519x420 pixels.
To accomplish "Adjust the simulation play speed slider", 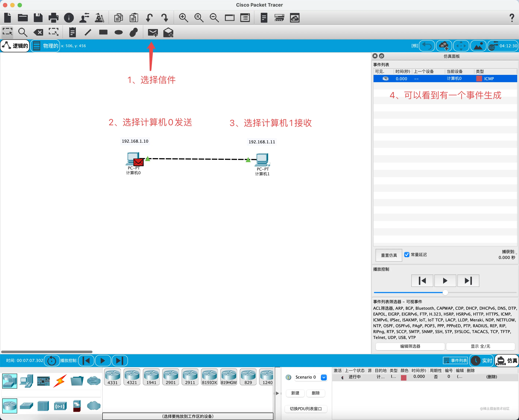I will click(x=445, y=293).
